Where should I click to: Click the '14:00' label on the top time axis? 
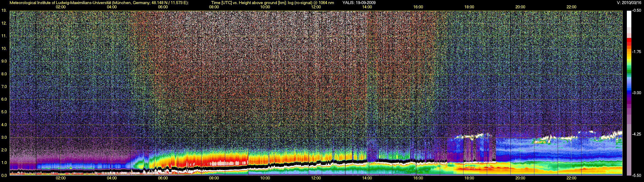click(367, 7)
